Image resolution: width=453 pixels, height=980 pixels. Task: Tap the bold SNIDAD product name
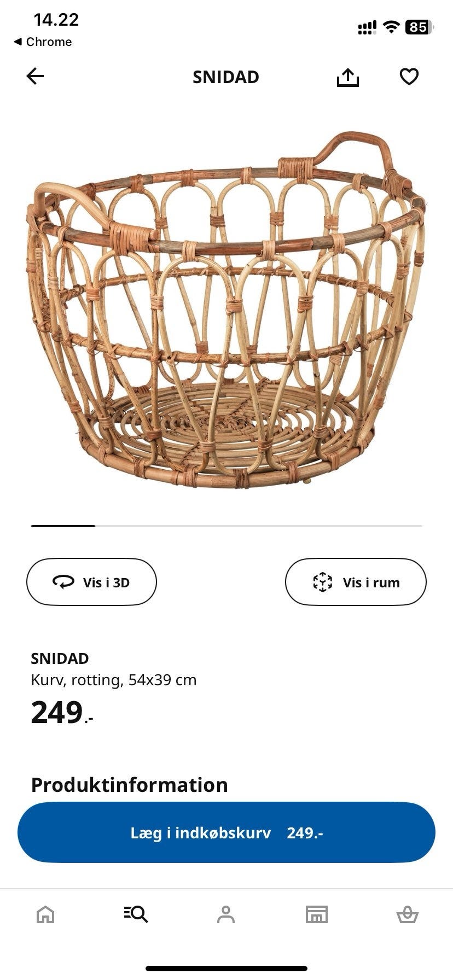pyautogui.click(x=60, y=658)
